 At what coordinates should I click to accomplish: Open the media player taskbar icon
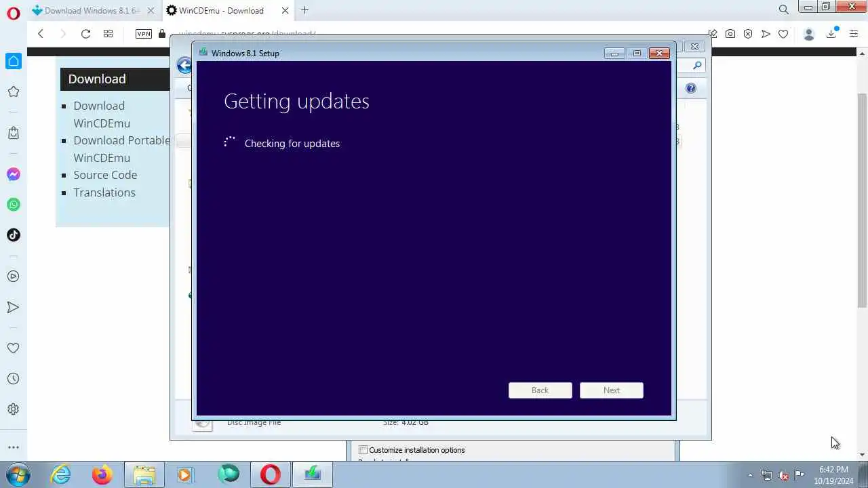click(x=185, y=474)
